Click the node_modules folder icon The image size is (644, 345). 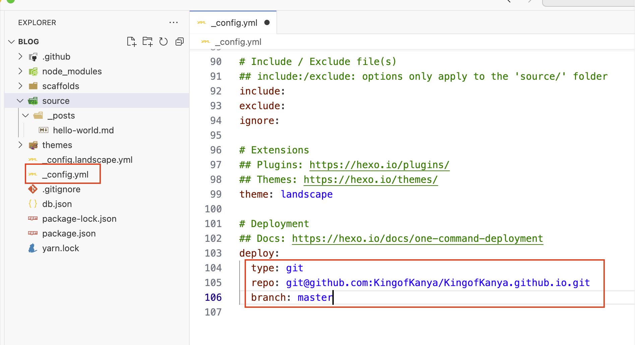coord(33,72)
